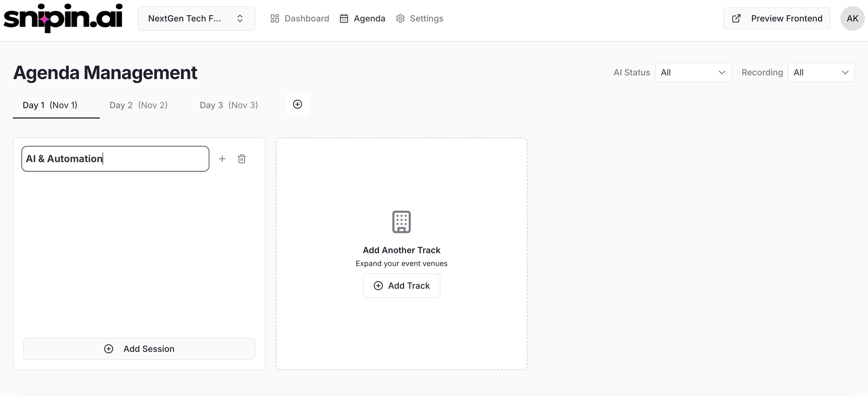The height and width of the screenshot is (396, 868).
Task: Click the Add Session button
Action: click(x=139, y=348)
